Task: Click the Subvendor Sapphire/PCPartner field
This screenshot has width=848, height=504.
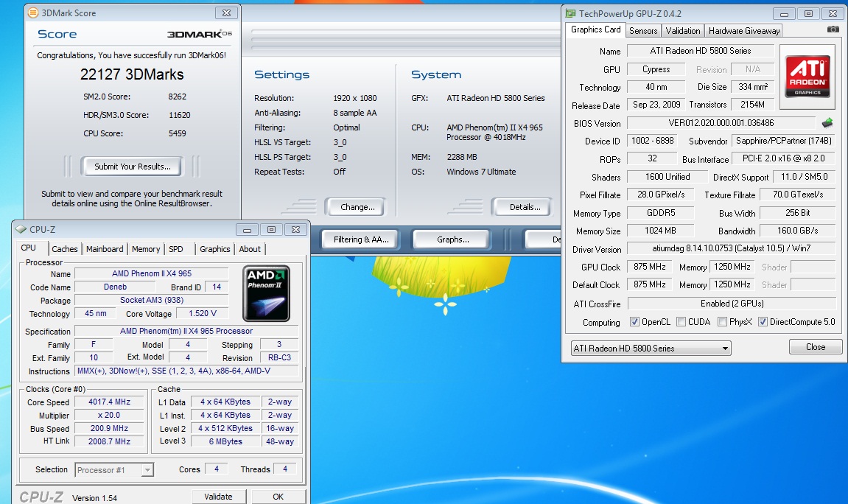Action: click(x=784, y=141)
